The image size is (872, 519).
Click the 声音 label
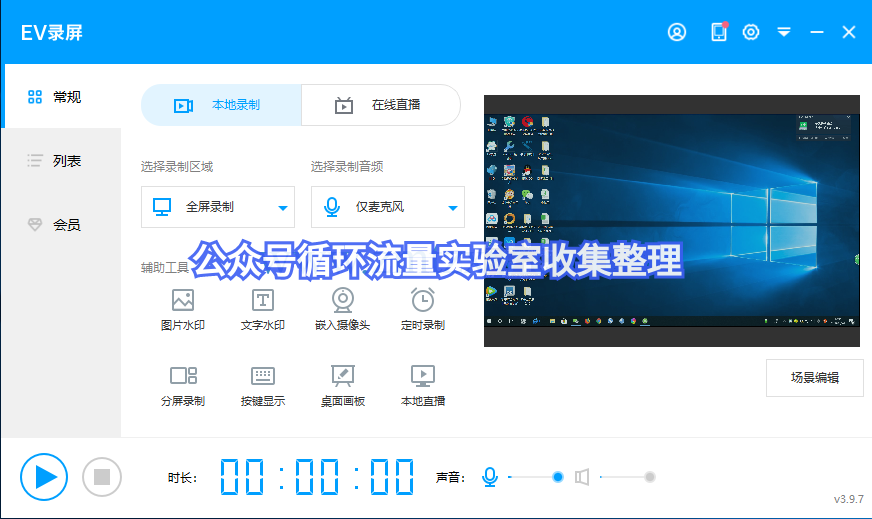pyautogui.click(x=450, y=477)
